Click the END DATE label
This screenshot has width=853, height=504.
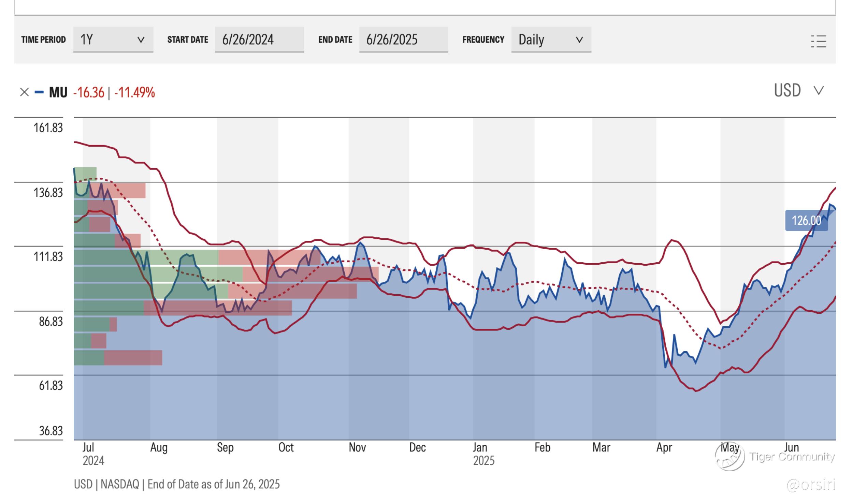point(335,40)
